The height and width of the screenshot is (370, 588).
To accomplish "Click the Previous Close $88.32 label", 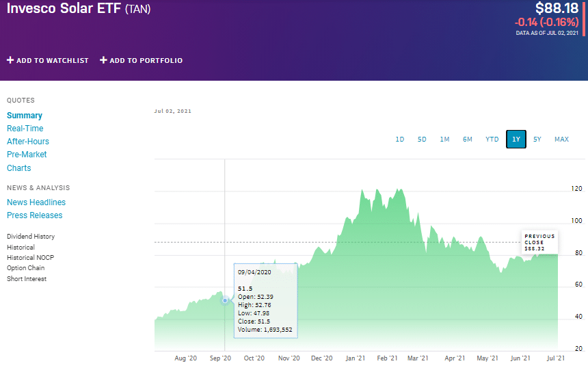I will pos(539,242).
